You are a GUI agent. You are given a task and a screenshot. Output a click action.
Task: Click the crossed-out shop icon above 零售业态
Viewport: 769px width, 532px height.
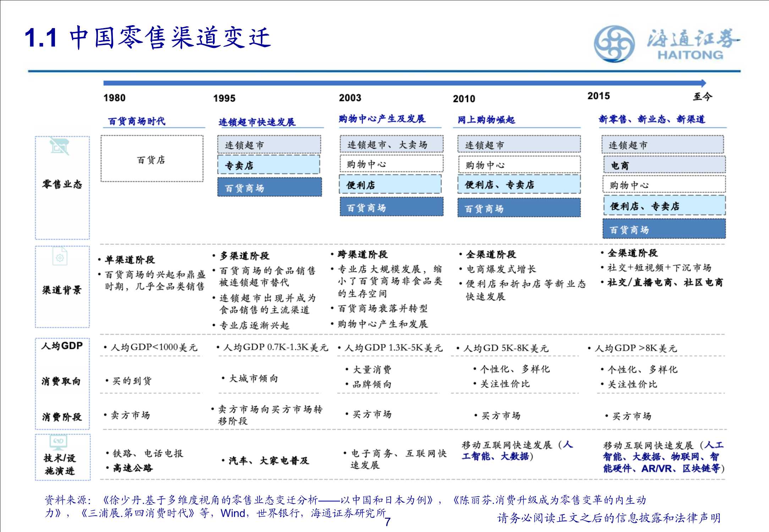pyautogui.click(x=59, y=146)
